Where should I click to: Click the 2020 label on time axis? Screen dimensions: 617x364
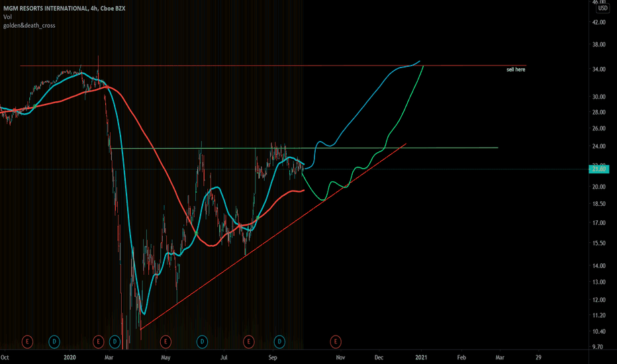click(x=70, y=357)
